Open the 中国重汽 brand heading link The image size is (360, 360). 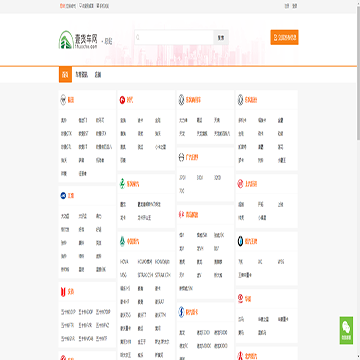tap(133, 242)
